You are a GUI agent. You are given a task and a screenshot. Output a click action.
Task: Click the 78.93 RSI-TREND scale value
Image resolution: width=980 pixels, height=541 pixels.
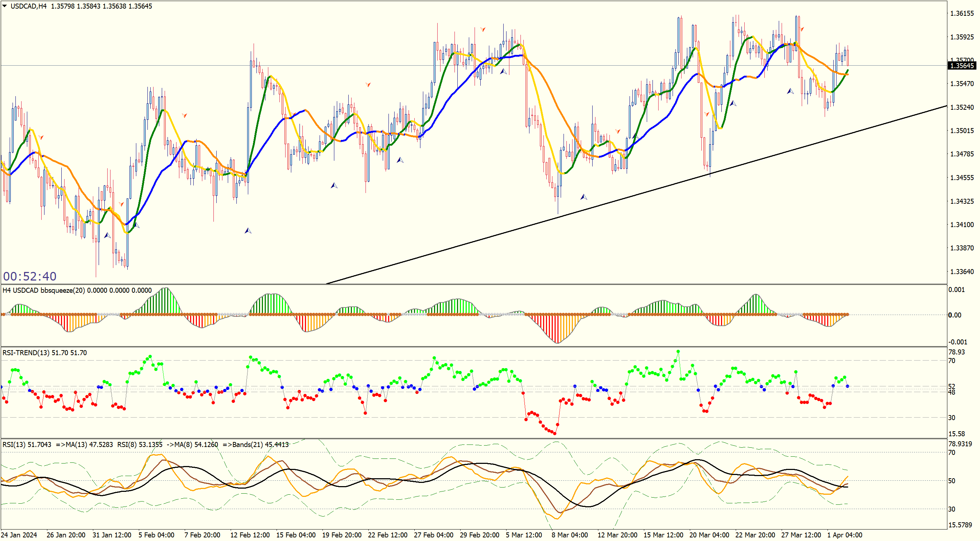tap(956, 352)
